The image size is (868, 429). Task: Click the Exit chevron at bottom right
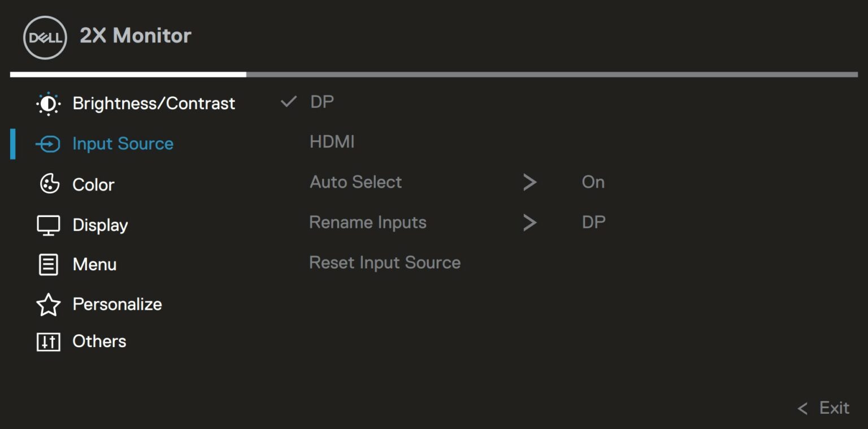[x=802, y=408]
